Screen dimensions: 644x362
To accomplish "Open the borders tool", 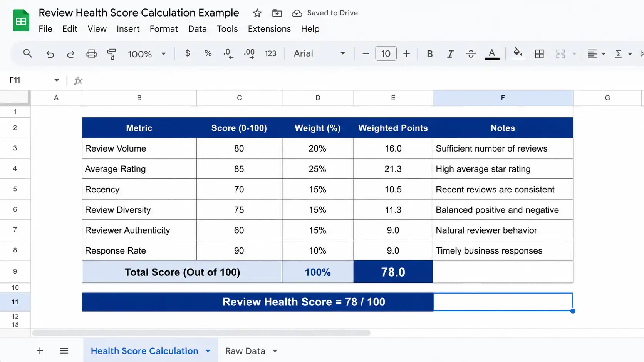I will click(539, 54).
